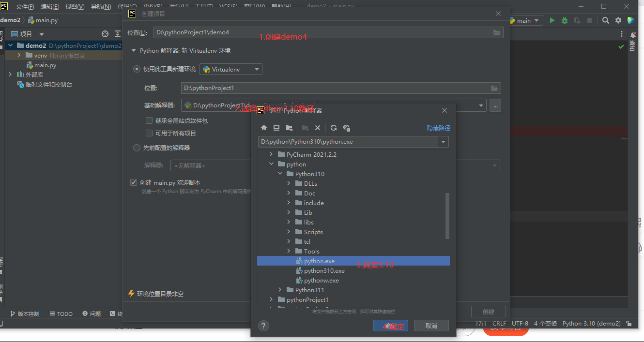Collapse the Python310 folder
The image size is (644, 342).
pos(280,174)
